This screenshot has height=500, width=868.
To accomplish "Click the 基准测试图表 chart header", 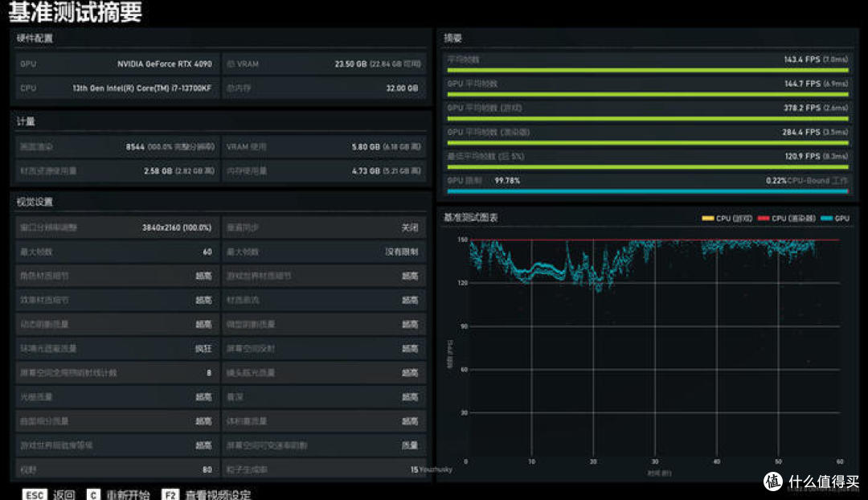I will coord(470,218).
